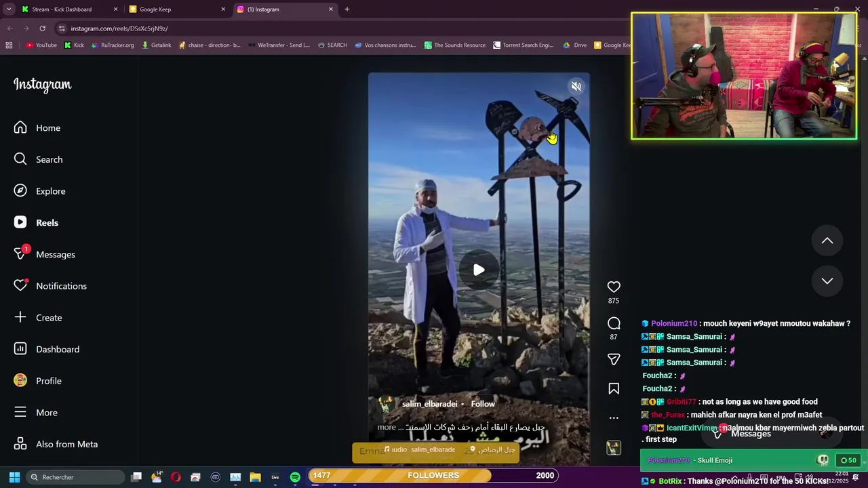The height and width of the screenshot is (488, 868).
Task: Open the reel comments via the bubble icon
Action: (x=614, y=323)
